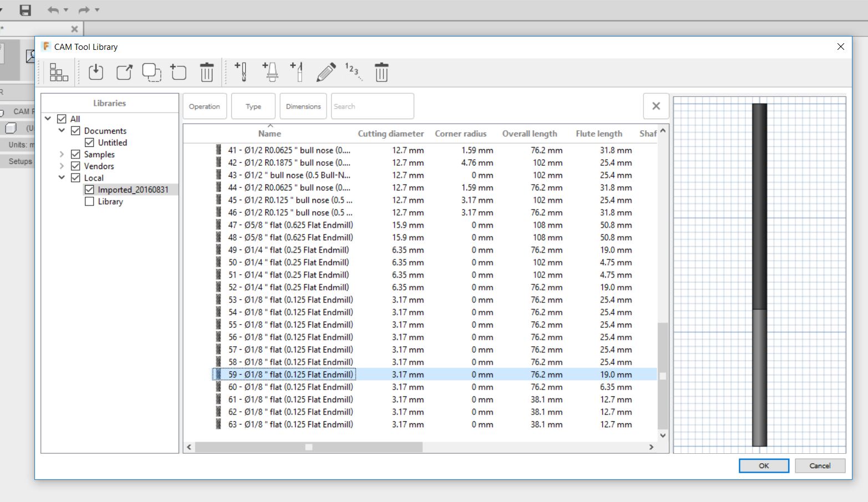
Task: Click the import tool library icon
Action: tap(95, 72)
